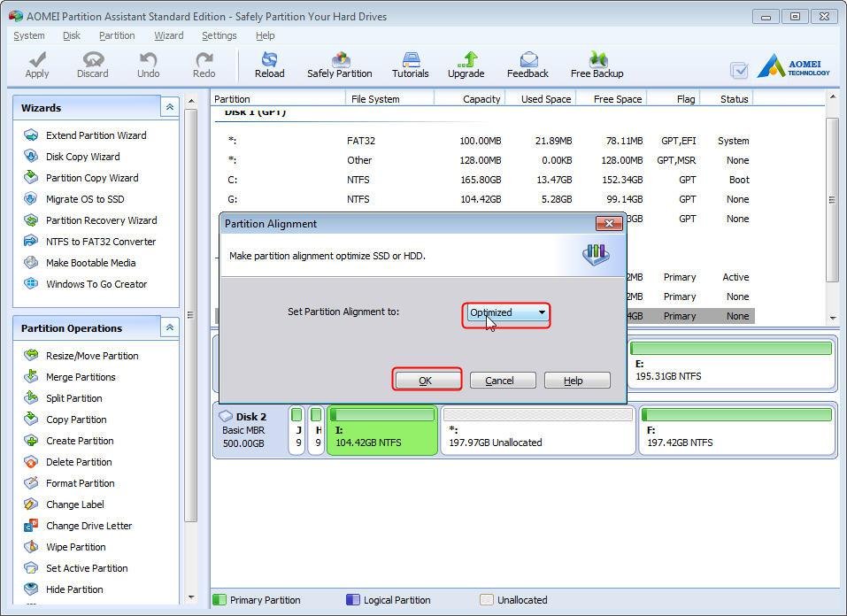
Task: Open the Upgrade option in the toolbar
Action: (x=466, y=64)
